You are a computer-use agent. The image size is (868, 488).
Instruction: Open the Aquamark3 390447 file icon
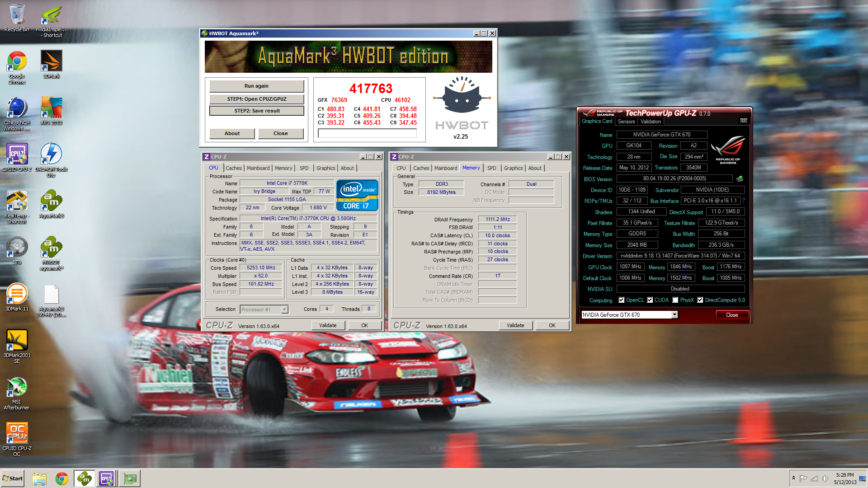click(x=51, y=300)
